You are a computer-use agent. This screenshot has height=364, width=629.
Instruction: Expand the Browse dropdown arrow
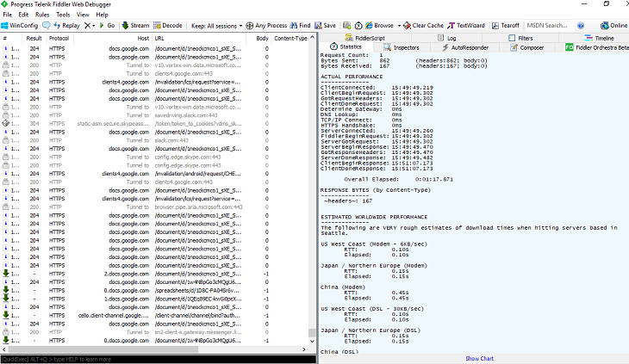399,26
